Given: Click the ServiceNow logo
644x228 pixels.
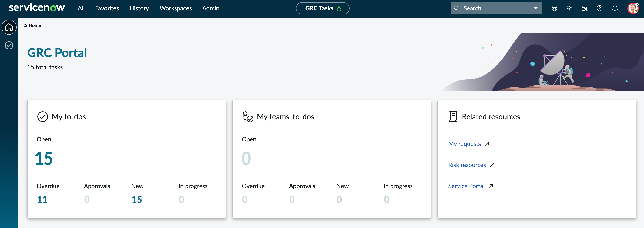Looking at the screenshot, I should click(37, 8).
